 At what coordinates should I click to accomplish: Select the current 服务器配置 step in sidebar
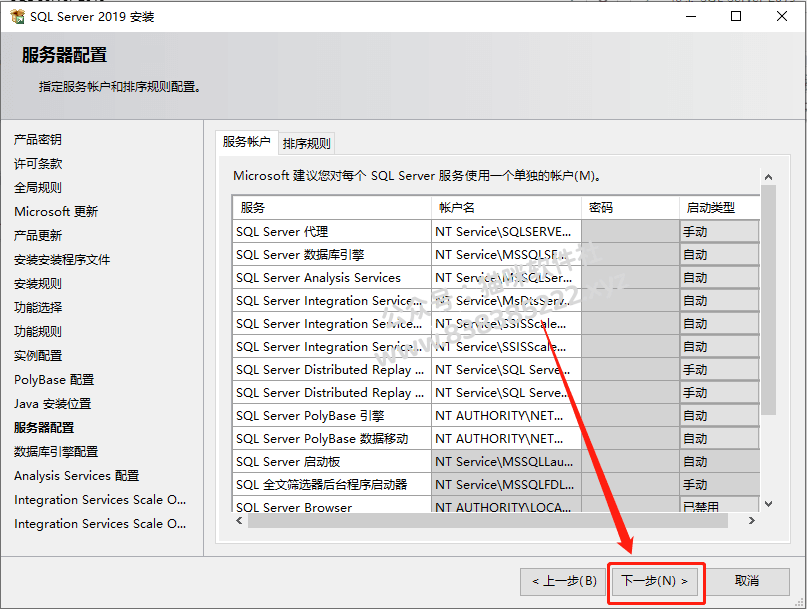coord(44,428)
